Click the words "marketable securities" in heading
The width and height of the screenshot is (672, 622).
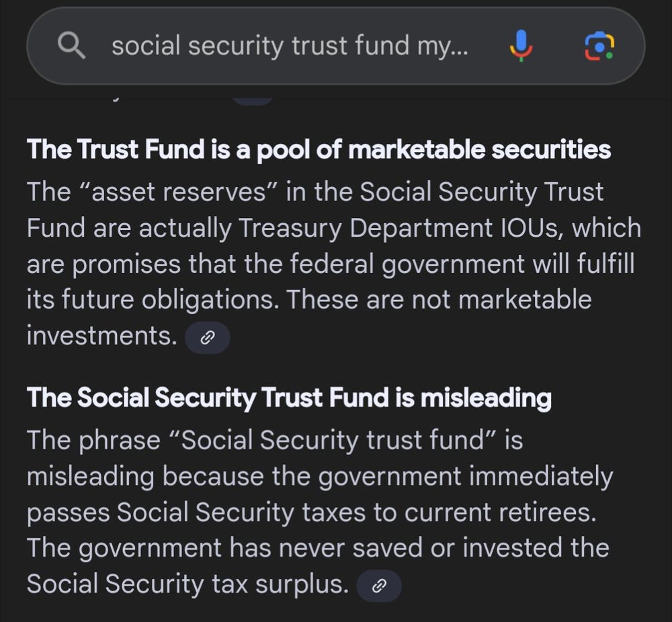pos(480,149)
